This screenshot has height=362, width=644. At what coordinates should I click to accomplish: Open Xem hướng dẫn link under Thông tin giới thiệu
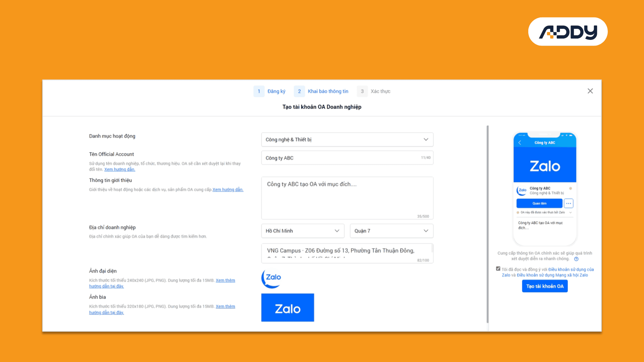click(228, 189)
